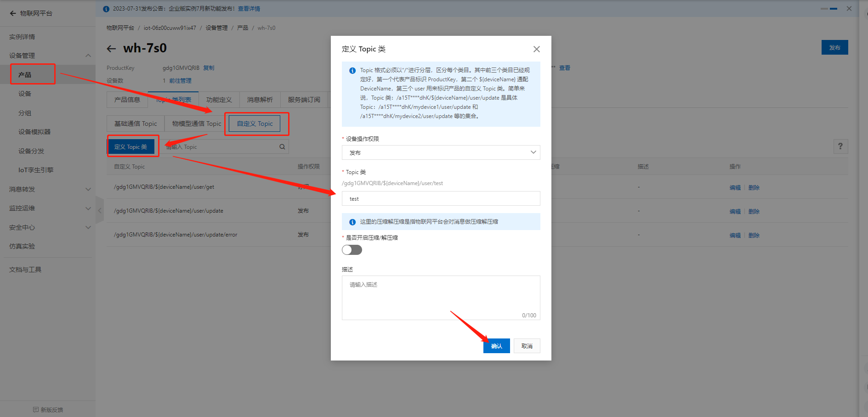Click the 描述 description text area
868x417 pixels.
tap(441, 297)
